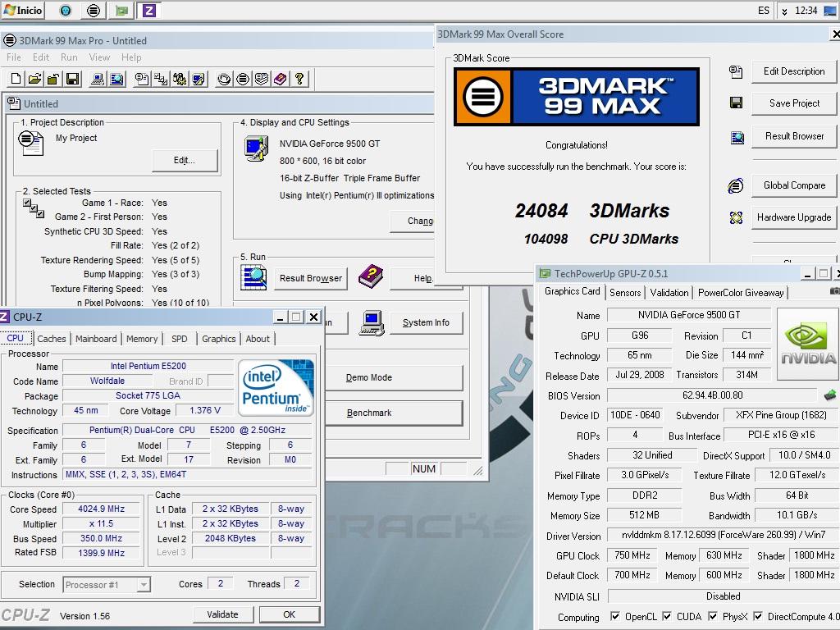Image resolution: width=840 pixels, height=630 pixels.
Task: Click the Inicio start button
Action: (22, 10)
